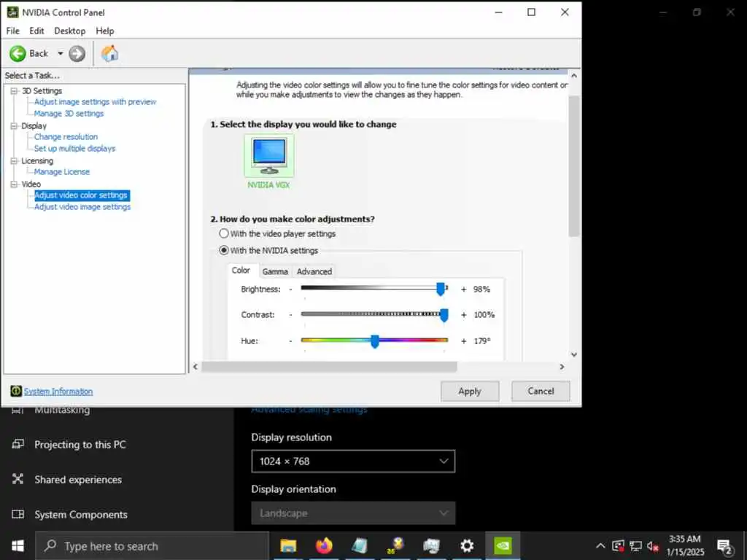Open System Components in Settings
Image resolution: width=747 pixels, height=560 pixels.
81,514
